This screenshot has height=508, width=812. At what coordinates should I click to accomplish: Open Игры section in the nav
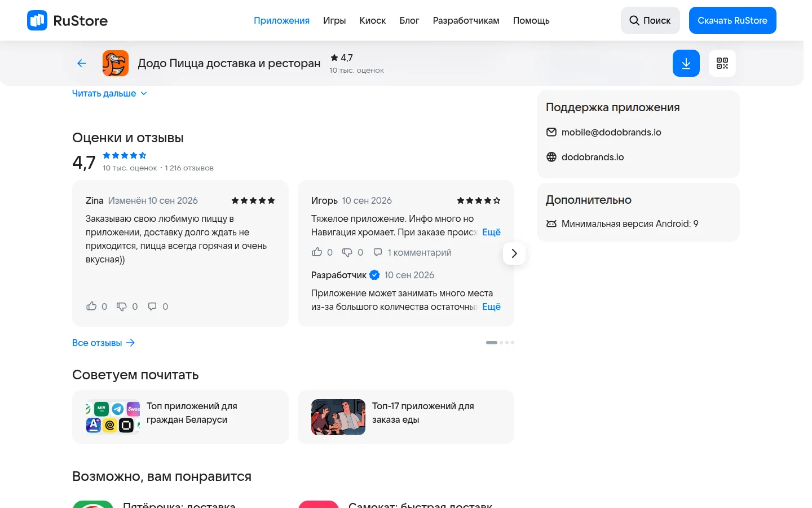[x=334, y=20]
